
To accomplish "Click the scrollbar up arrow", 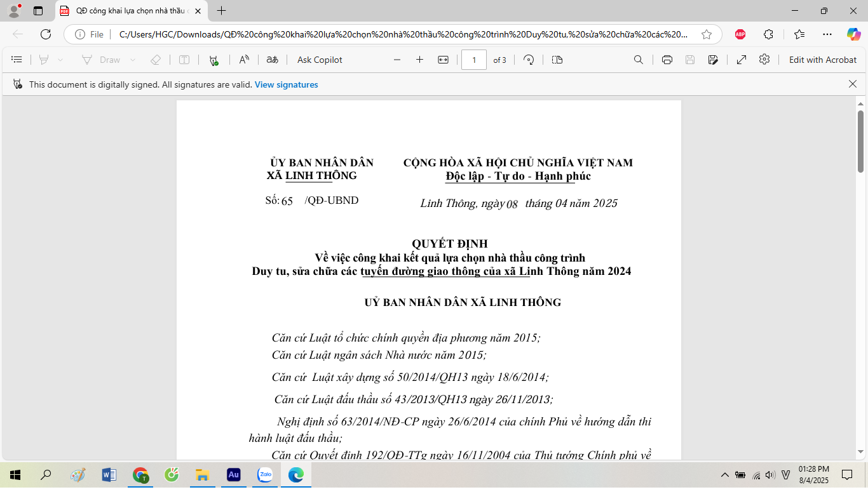I will point(860,103).
